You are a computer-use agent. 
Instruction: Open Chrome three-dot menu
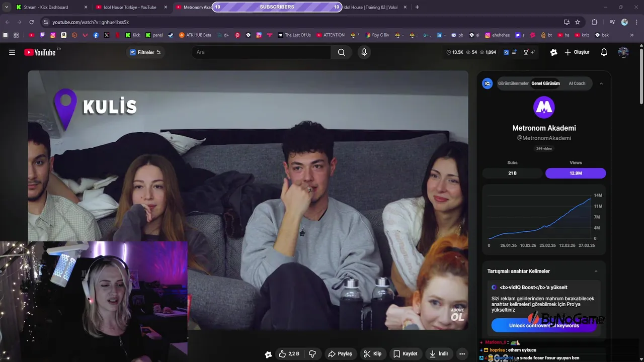(636, 22)
